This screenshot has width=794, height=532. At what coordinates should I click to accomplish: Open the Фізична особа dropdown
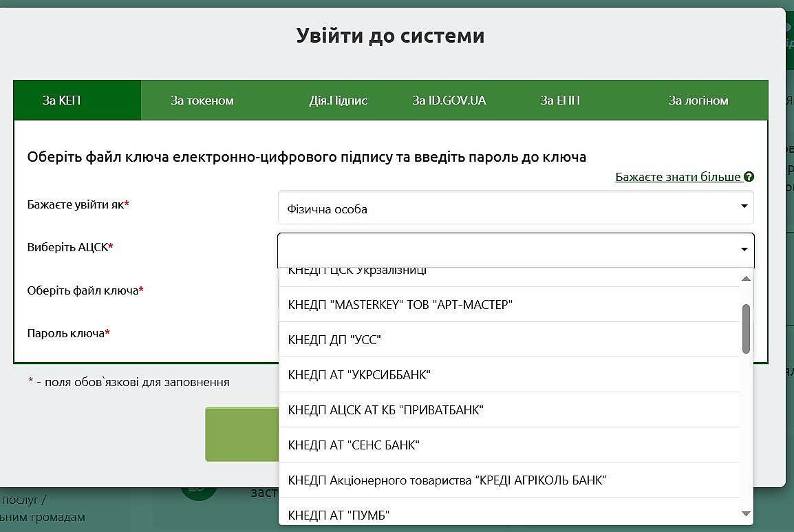coord(515,208)
